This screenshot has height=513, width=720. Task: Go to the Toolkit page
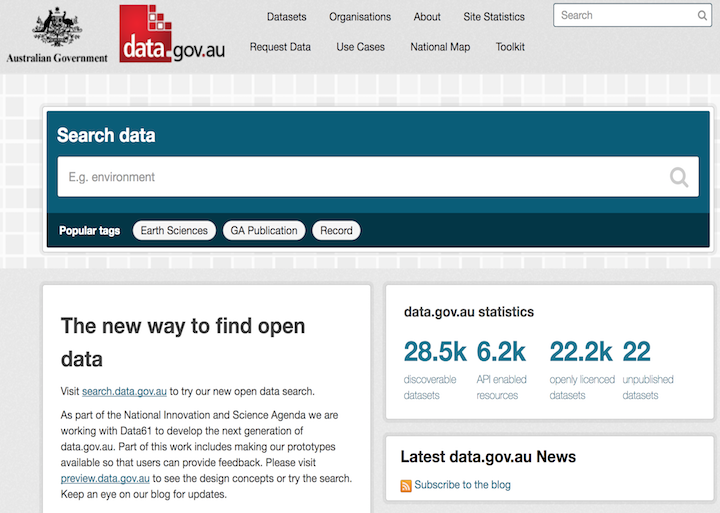(x=510, y=47)
